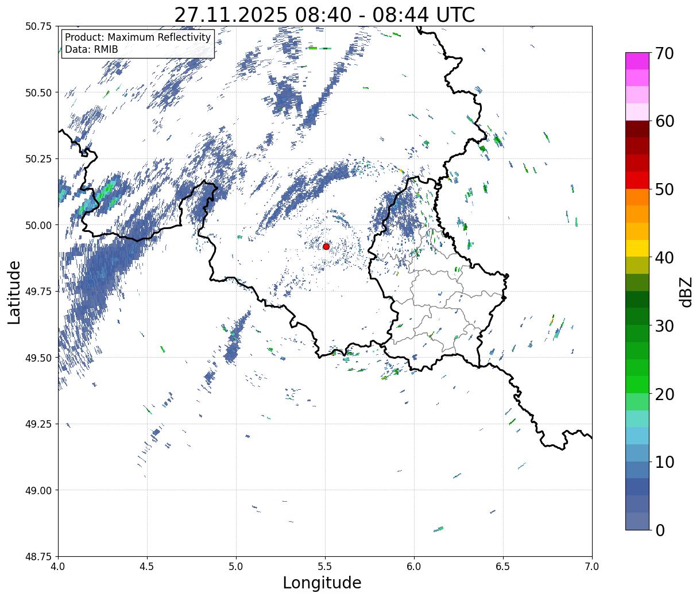This screenshot has height=597, width=700.
Task: Click the colorbar tick label 40
Action: pos(665,257)
